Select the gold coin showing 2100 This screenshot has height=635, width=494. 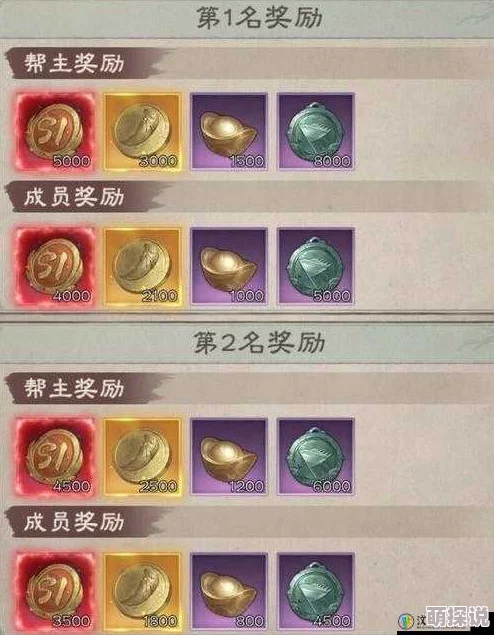pyautogui.click(x=142, y=266)
